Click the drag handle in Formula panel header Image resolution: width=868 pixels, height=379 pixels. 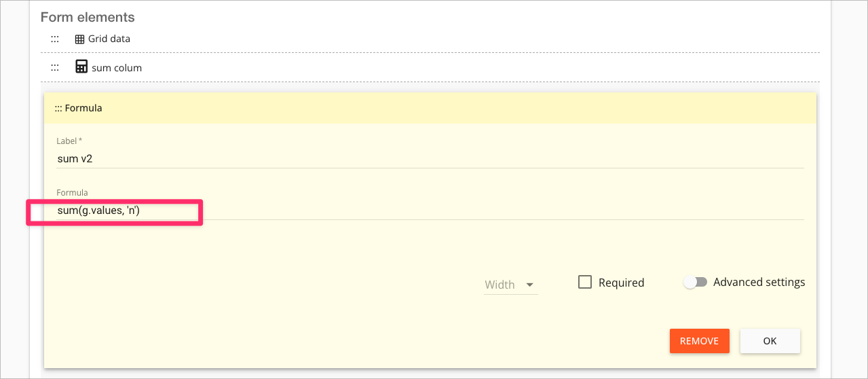tap(58, 108)
